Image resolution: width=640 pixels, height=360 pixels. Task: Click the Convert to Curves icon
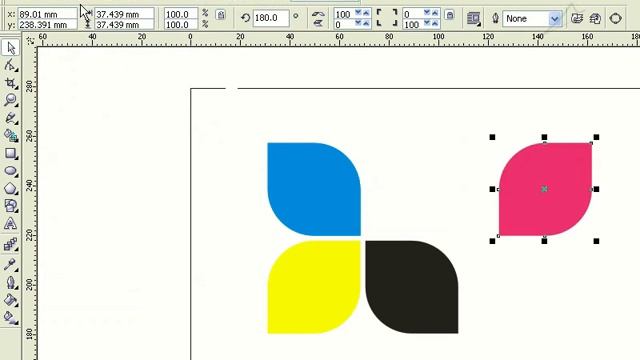coord(615,18)
